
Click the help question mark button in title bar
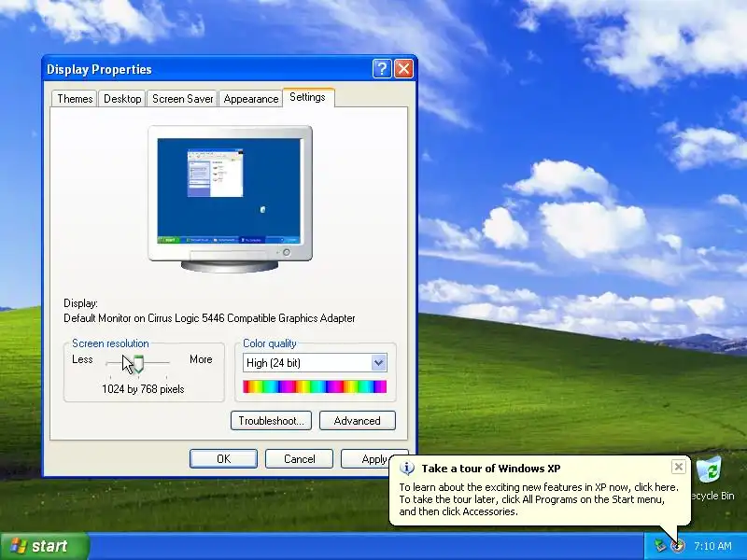tap(382, 69)
